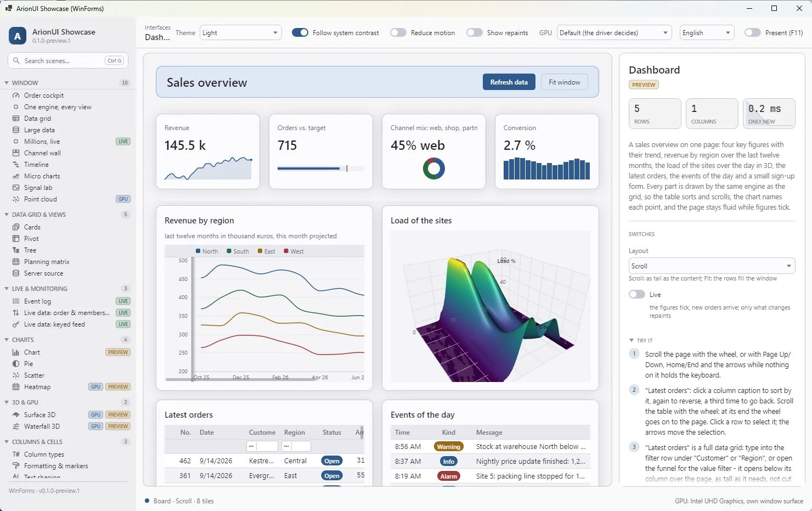Collapse the WINDOW sidebar section
Image resolution: width=812 pixels, height=511 pixels.
point(7,83)
